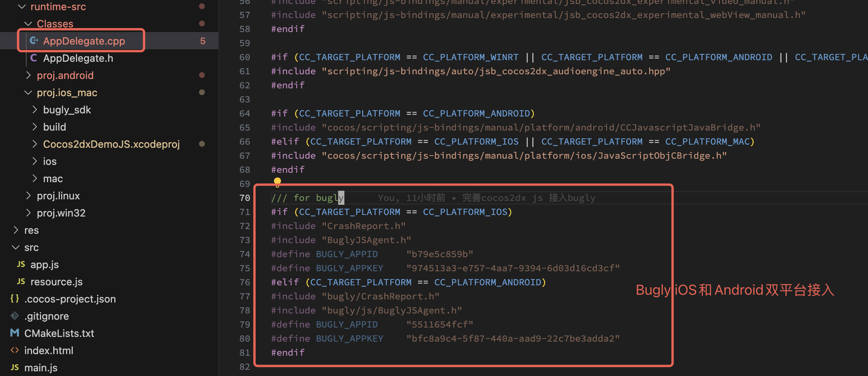
Task: Click line number 81 in the gutter
Action: 245,353
